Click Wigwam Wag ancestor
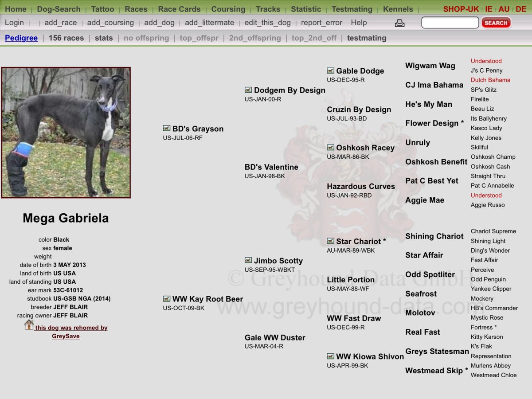 430,66
